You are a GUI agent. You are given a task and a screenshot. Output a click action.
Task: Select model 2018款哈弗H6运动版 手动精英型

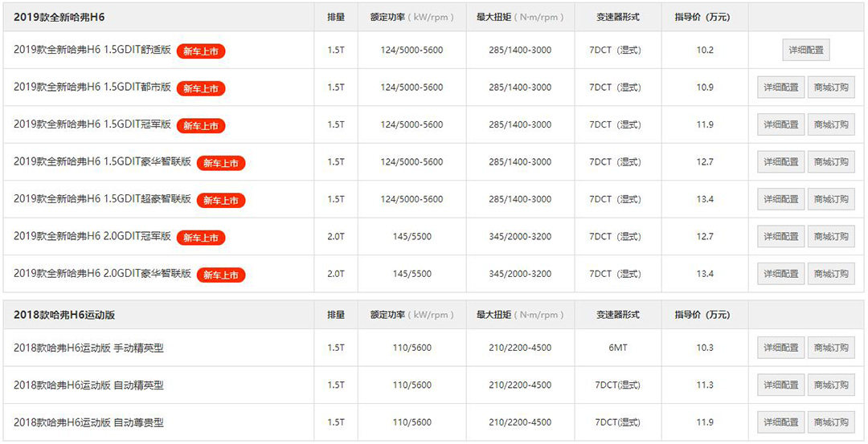point(88,348)
